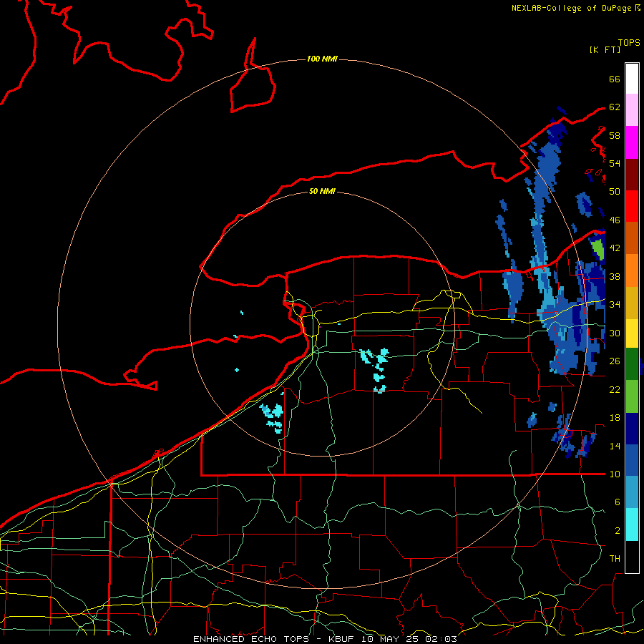Click the black TH threshold legend swatch

[632, 557]
